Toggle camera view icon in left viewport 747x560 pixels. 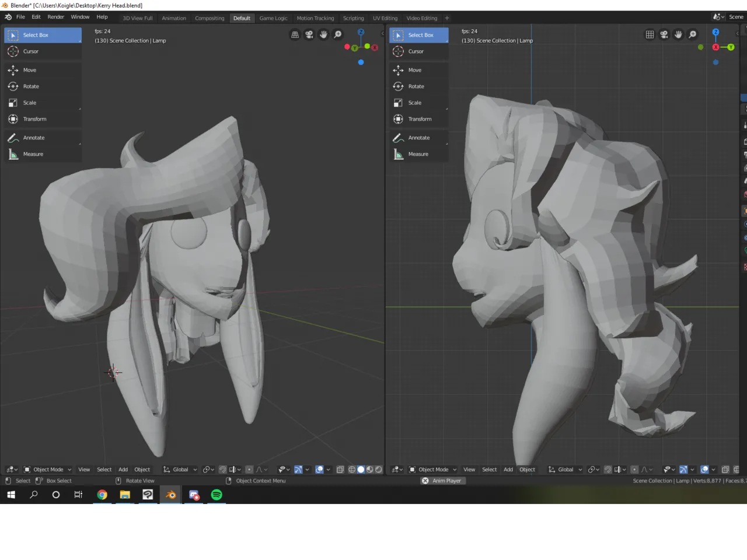[x=309, y=34]
